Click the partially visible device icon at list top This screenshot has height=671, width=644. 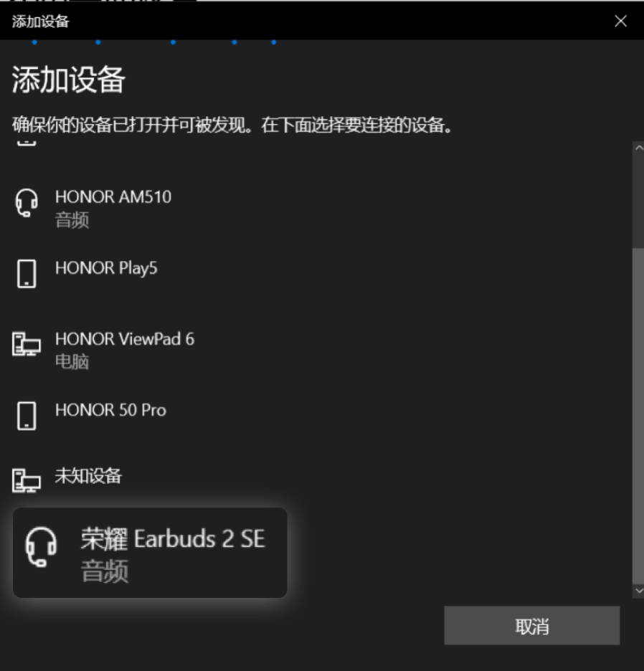pyautogui.click(x=27, y=144)
